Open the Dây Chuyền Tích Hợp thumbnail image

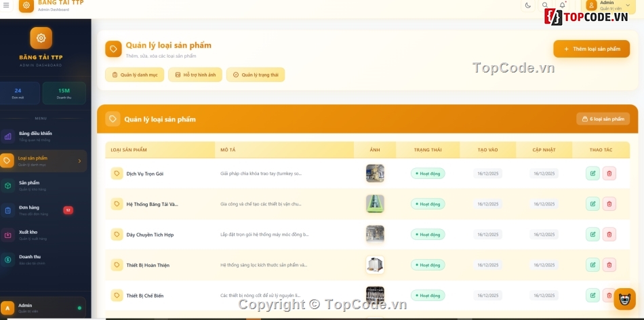click(375, 235)
